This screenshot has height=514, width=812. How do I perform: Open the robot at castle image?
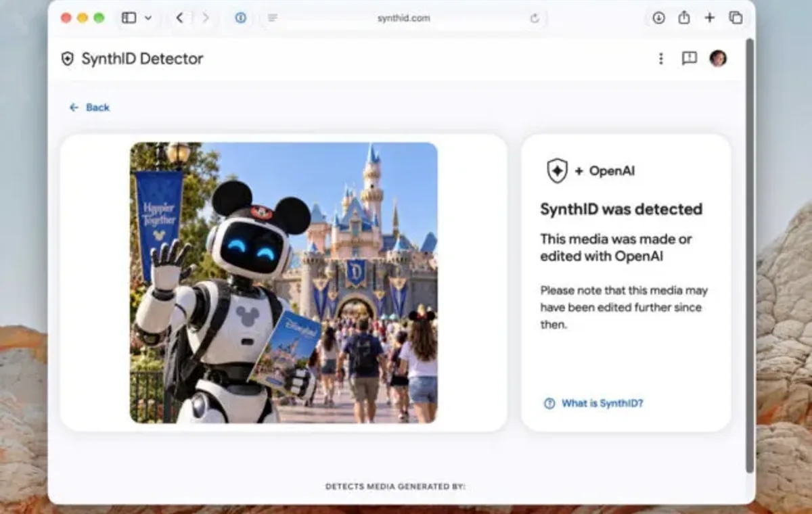tap(284, 283)
